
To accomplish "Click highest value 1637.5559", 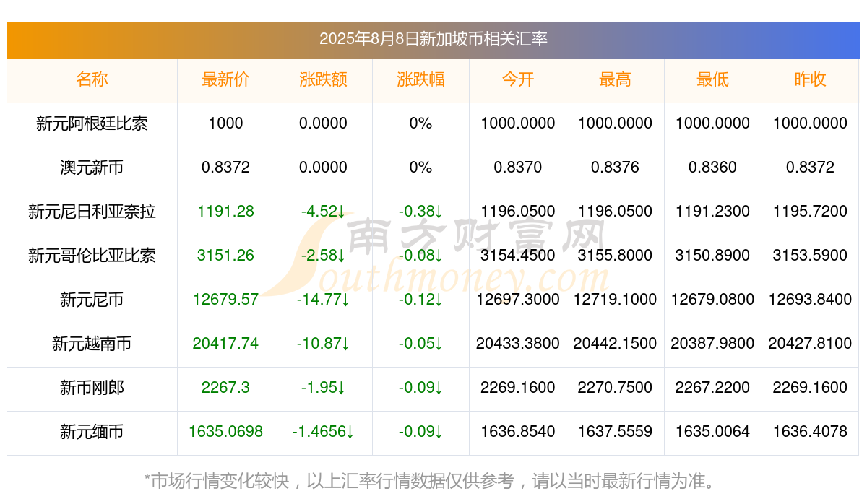I will [x=615, y=432].
